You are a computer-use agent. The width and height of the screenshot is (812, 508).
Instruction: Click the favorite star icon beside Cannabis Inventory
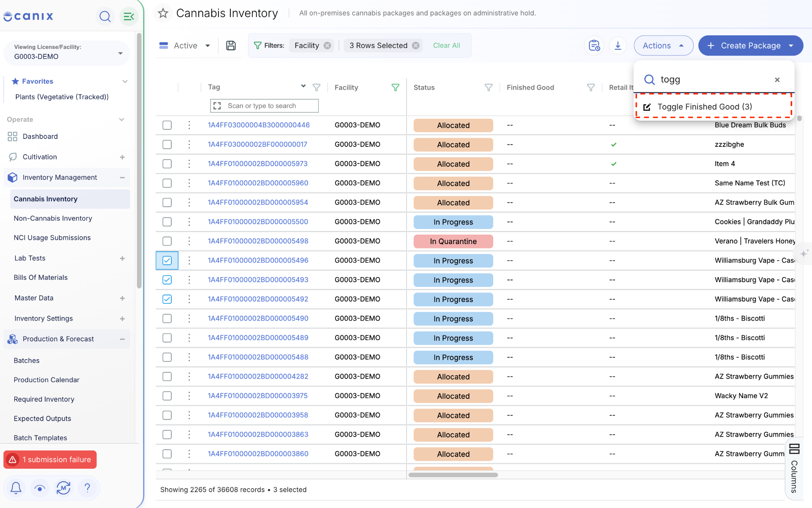tap(163, 13)
